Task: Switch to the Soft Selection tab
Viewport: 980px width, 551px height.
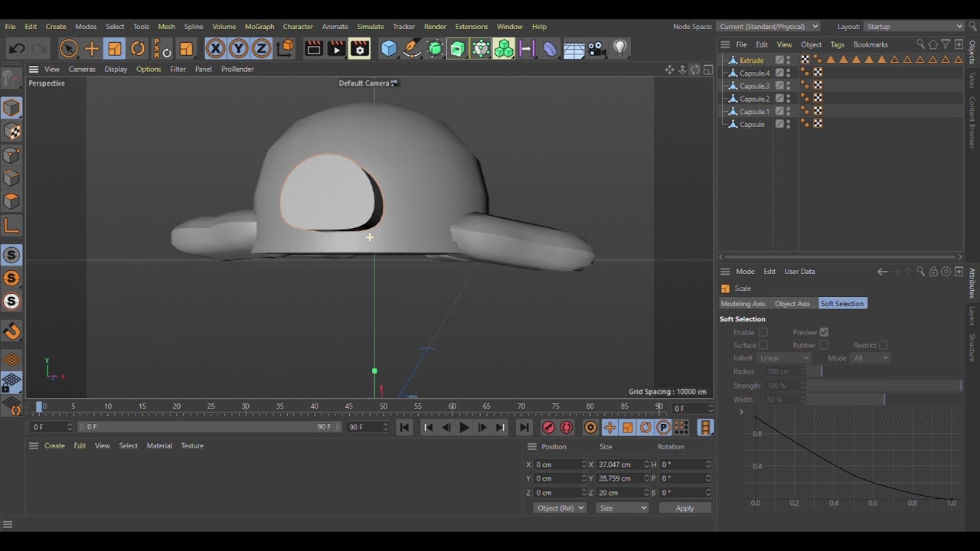Action: tap(842, 304)
